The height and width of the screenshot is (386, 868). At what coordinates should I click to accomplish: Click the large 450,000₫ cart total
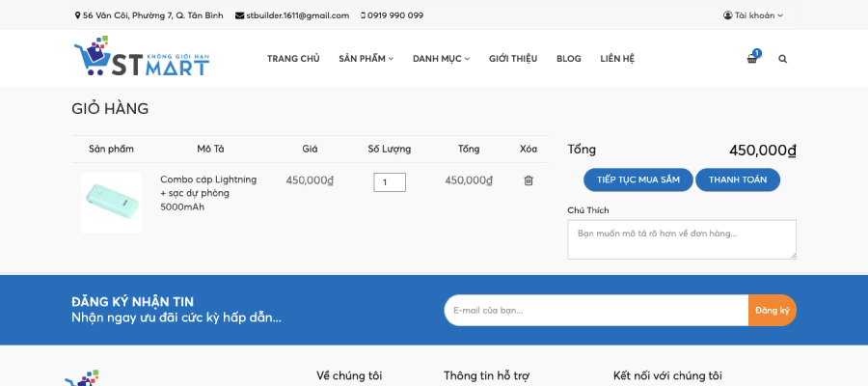pos(763,151)
